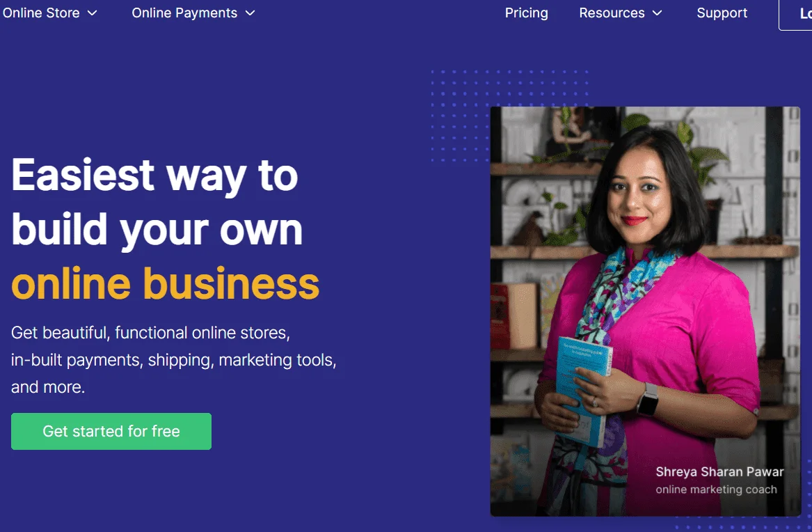
Task: Click the online marketing coach subtitle
Action: pos(716,490)
